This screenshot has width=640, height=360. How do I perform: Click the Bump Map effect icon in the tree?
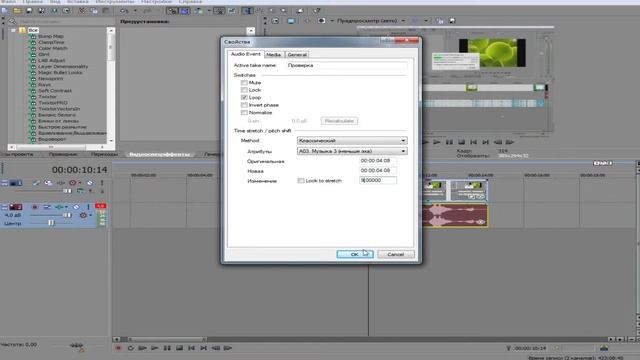33,36
